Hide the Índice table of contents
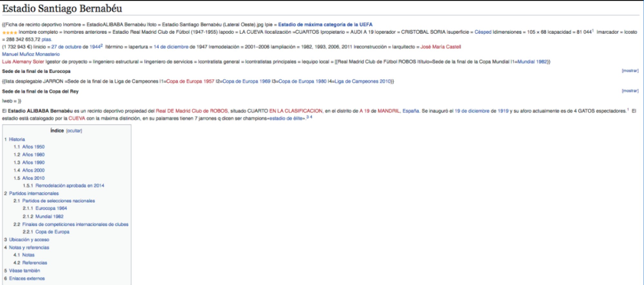 [x=74, y=131]
